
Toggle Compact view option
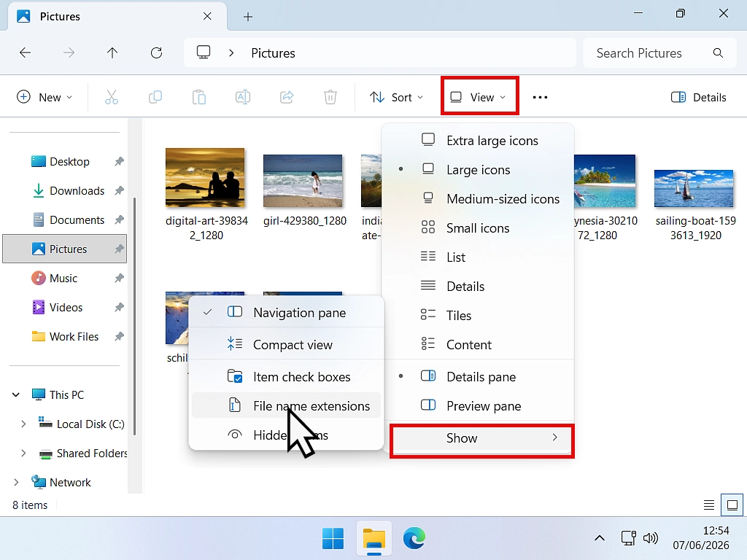(x=287, y=345)
